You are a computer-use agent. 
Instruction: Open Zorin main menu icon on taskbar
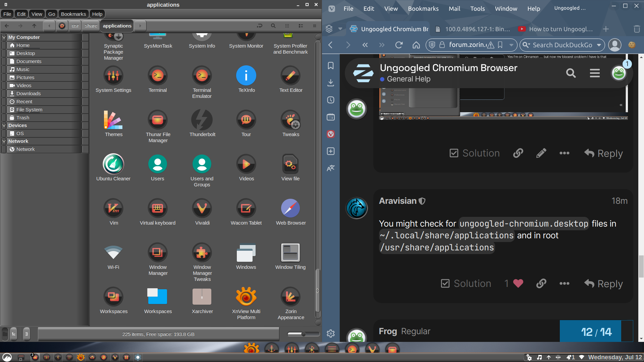coord(7,357)
